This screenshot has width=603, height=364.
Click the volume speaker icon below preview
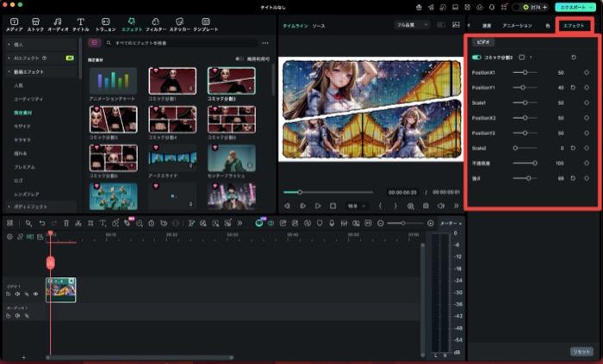click(441, 206)
